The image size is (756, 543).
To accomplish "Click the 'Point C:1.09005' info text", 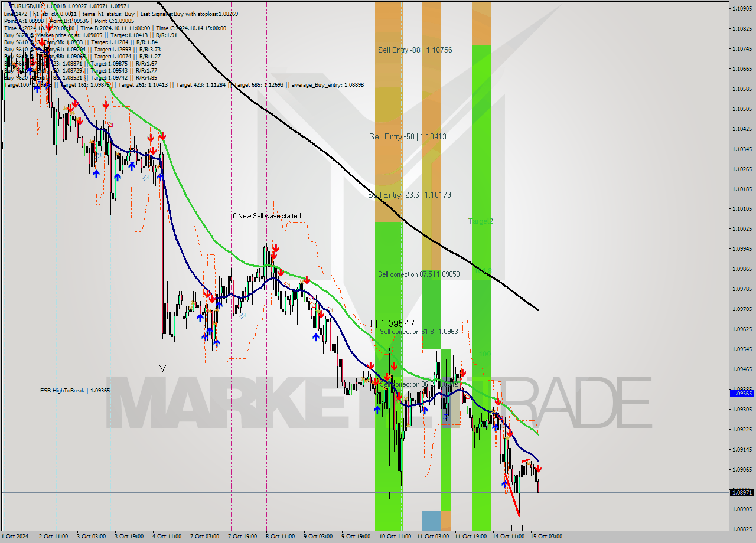I will coord(114,21).
